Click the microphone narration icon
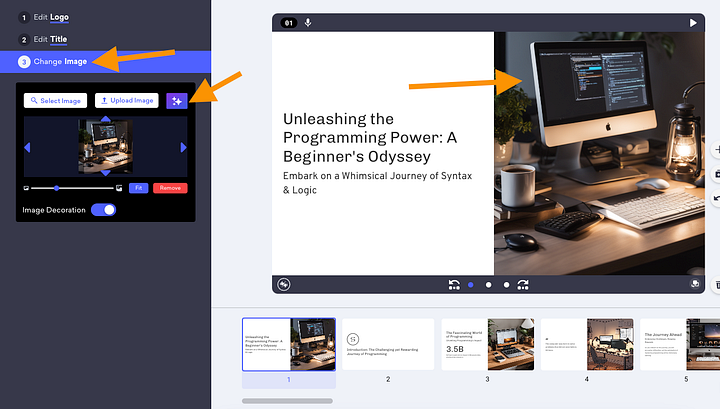This screenshot has width=720, height=409. point(308,22)
